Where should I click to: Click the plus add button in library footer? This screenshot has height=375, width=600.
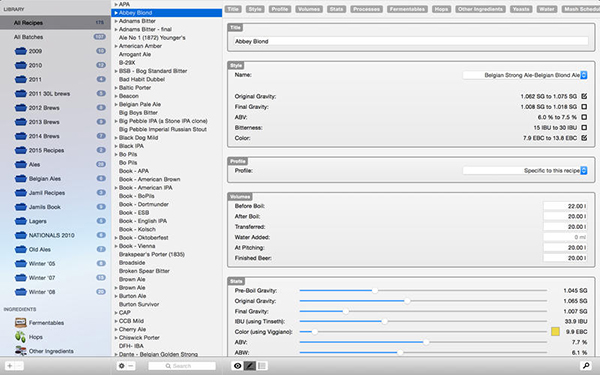(10, 366)
